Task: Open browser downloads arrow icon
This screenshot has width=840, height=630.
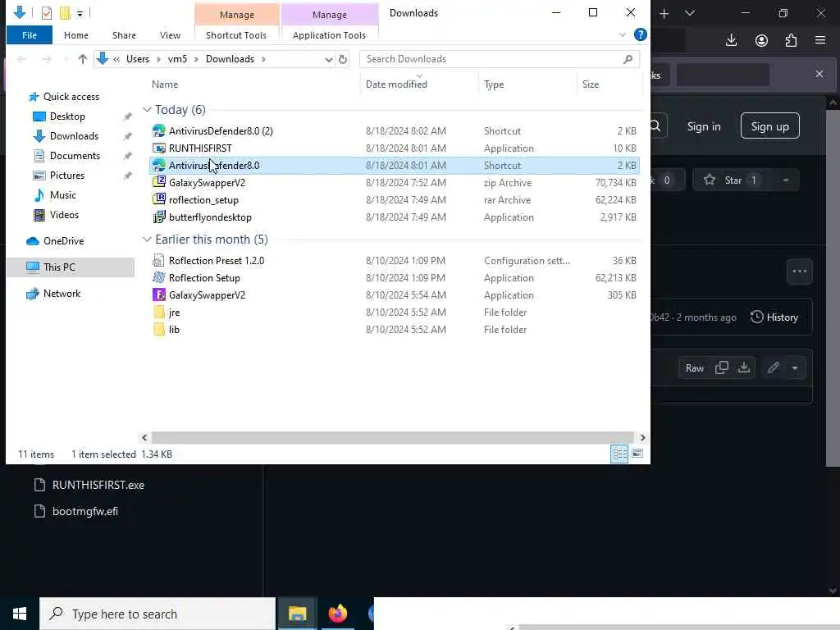Action: coord(731,40)
